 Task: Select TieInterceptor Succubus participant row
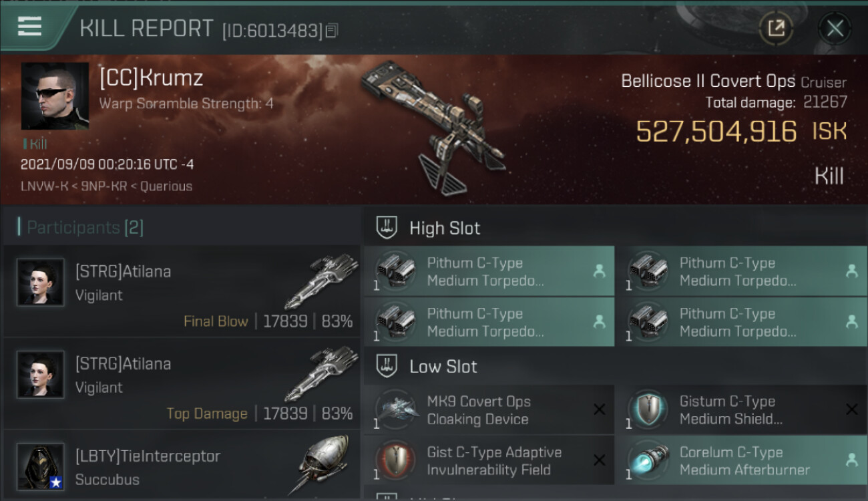pos(182,468)
